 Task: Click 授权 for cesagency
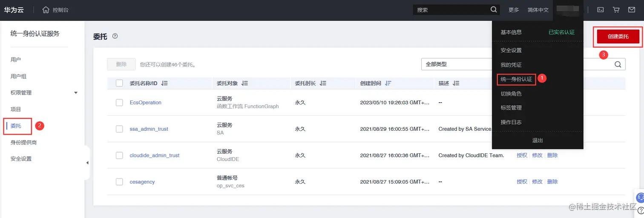click(x=522, y=182)
